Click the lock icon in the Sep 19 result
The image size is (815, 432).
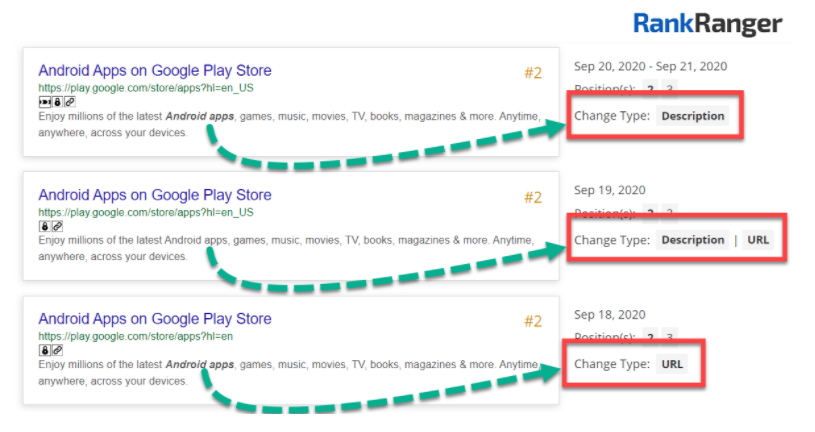tap(45, 226)
